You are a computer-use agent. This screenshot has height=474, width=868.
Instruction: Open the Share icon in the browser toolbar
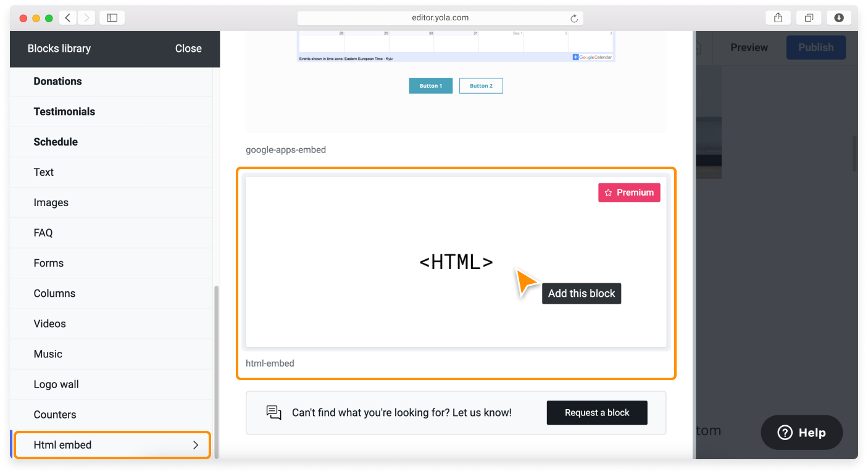[777, 17]
